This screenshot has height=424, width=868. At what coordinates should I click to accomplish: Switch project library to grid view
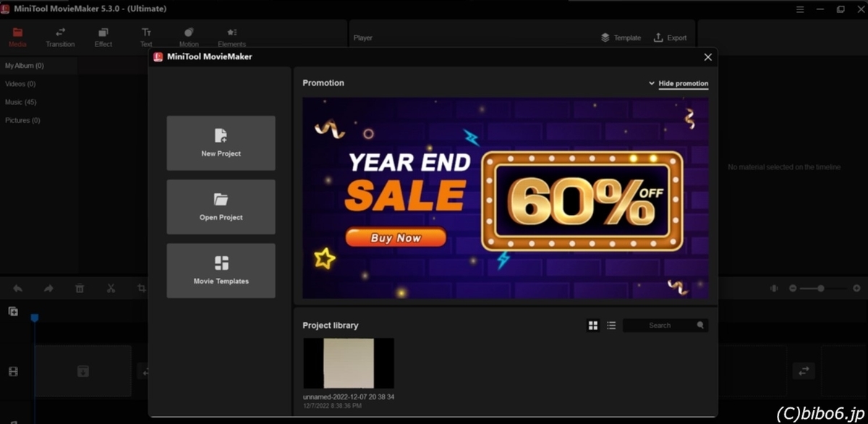593,326
